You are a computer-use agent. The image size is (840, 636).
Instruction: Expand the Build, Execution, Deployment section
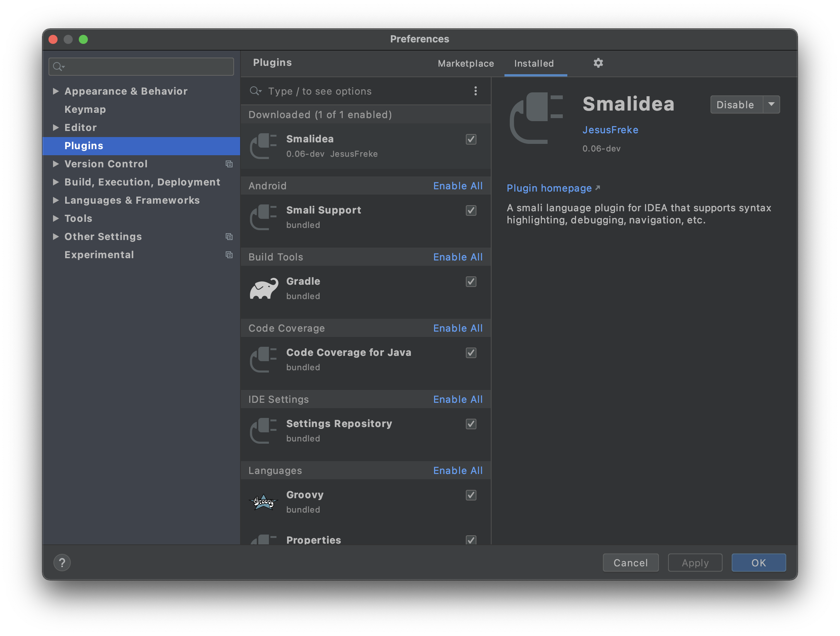56,182
